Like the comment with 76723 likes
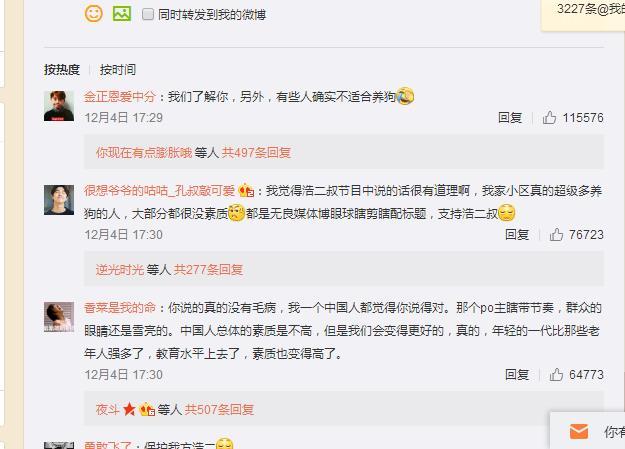Viewport: 625px width, 449px height. pos(556,234)
